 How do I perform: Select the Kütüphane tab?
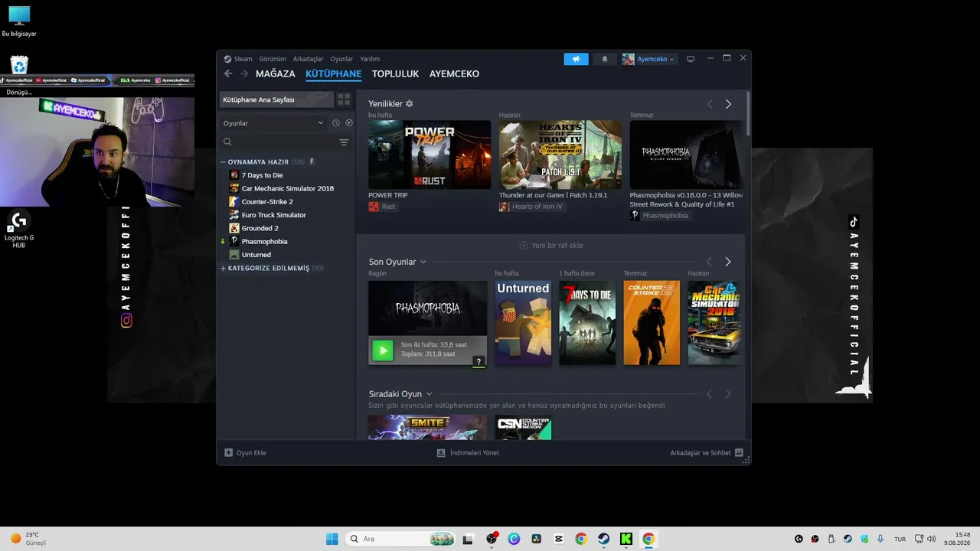333,74
